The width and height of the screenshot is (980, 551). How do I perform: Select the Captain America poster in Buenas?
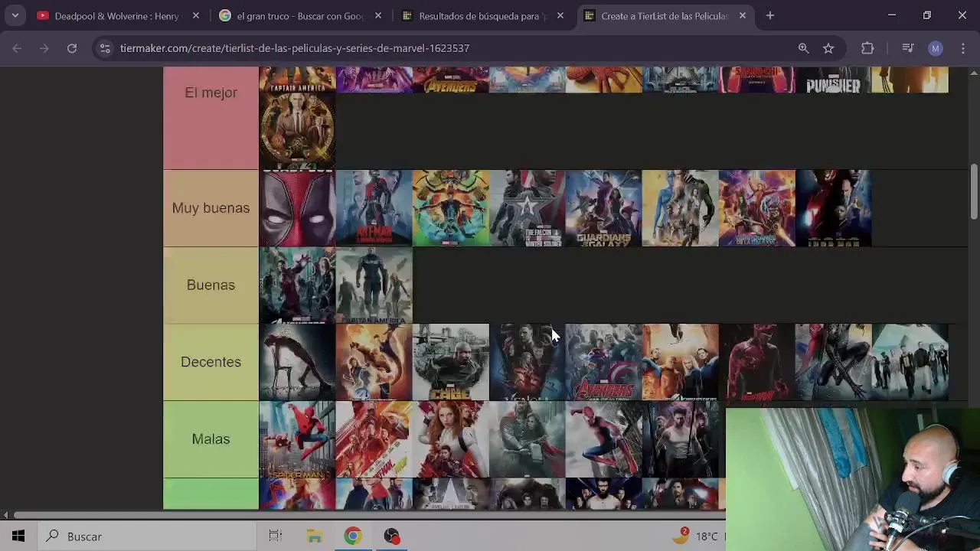pos(374,285)
